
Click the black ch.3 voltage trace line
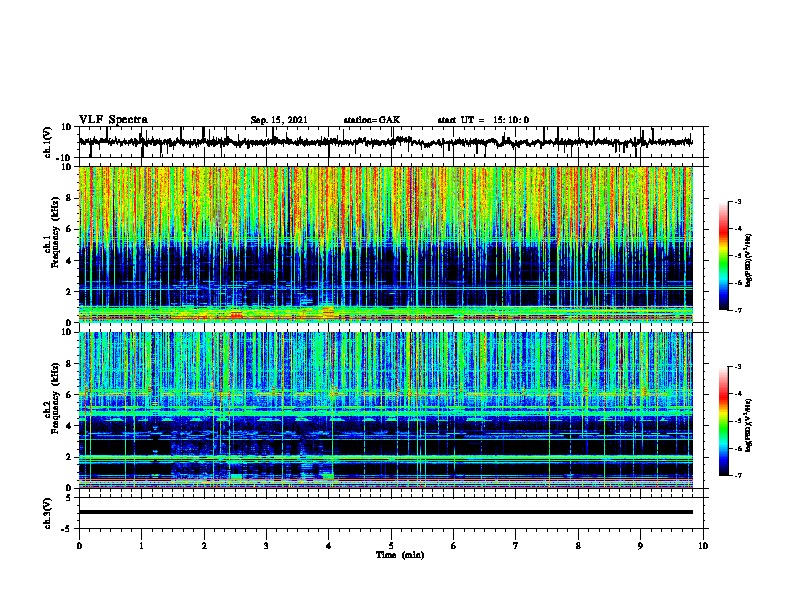(x=386, y=512)
